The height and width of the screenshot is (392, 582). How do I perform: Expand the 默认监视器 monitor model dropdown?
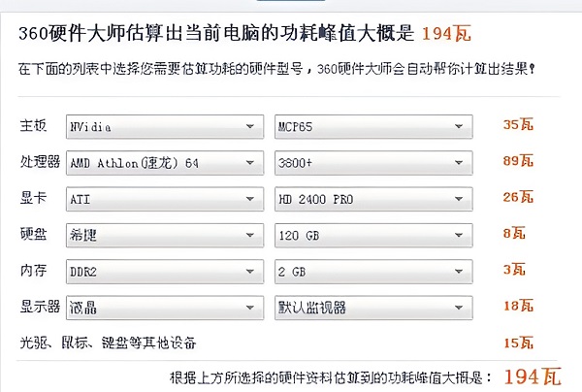(373, 308)
